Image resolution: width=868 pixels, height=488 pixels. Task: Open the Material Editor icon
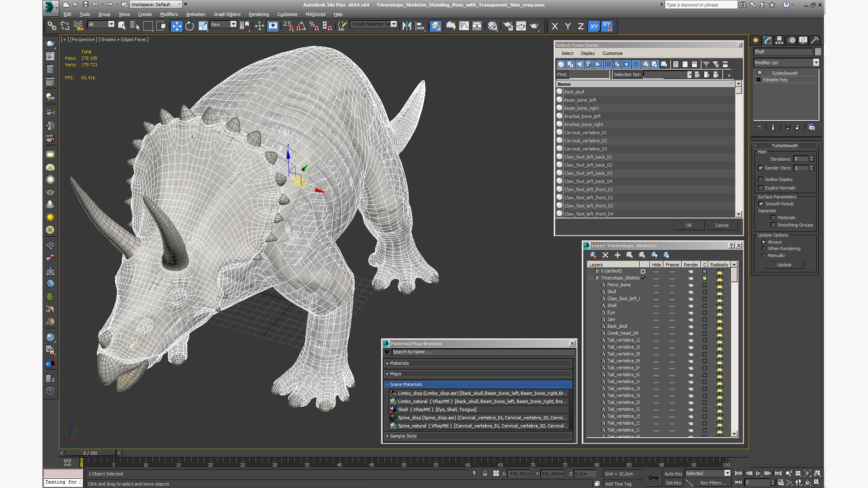(492, 26)
